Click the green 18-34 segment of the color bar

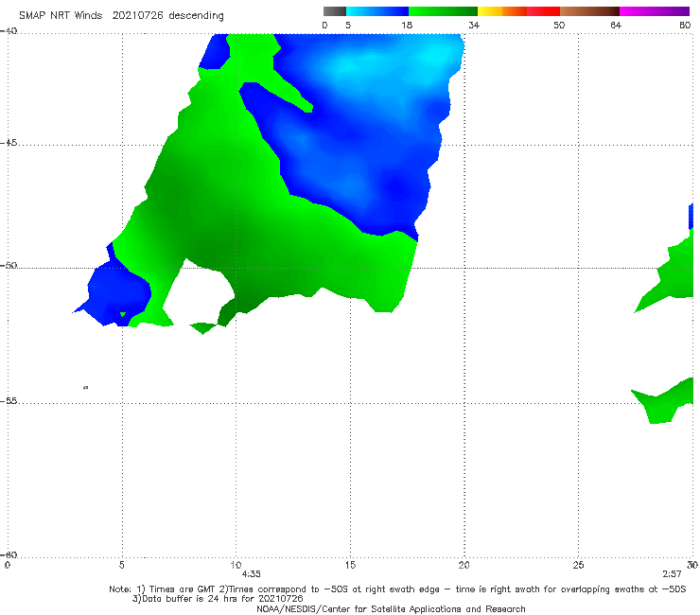[x=443, y=11]
